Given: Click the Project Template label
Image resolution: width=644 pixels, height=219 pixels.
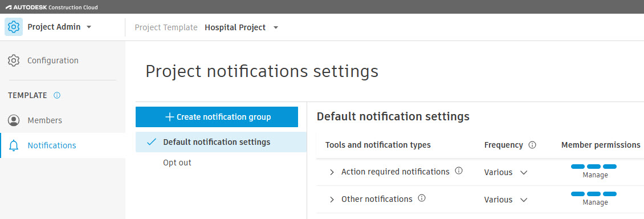Looking at the screenshot, I should tap(166, 27).
